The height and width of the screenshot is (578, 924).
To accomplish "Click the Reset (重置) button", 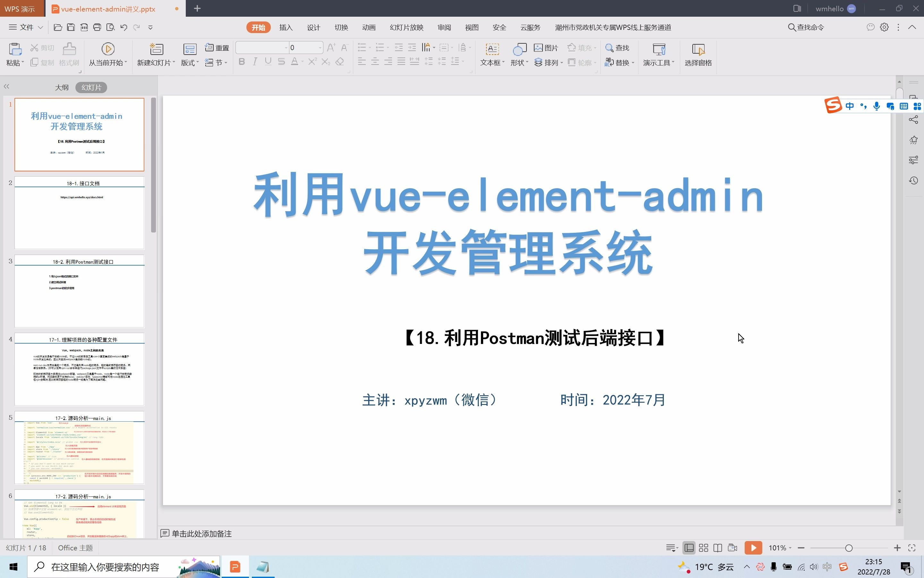I will pos(217,48).
